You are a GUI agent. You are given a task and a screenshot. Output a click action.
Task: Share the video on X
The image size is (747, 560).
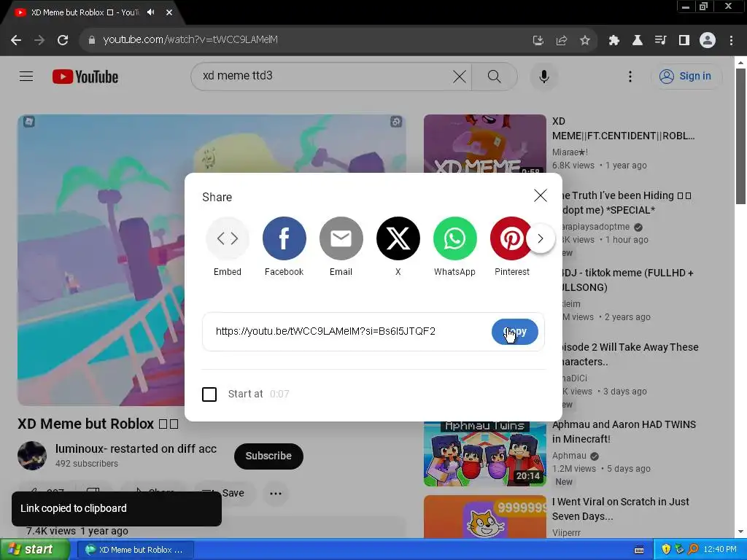(398, 238)
